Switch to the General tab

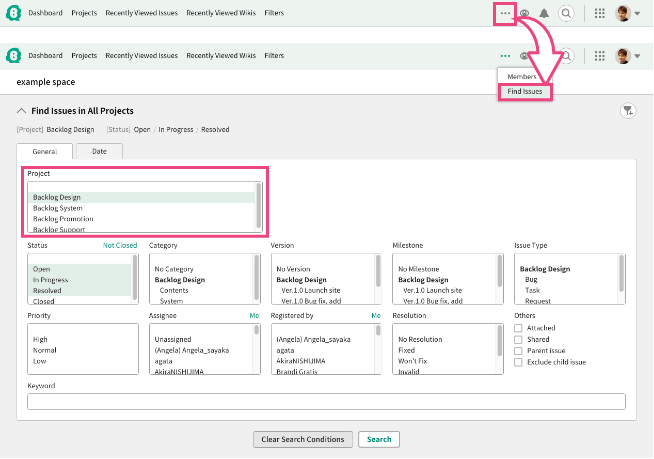[x=45, y=151]
